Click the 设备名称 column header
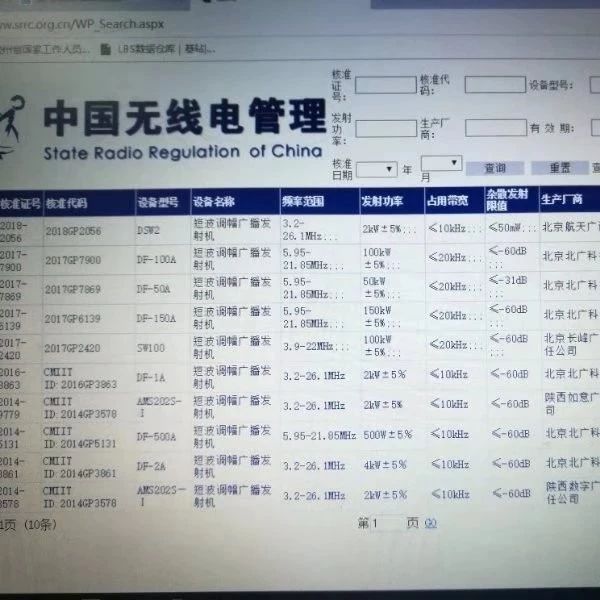 214,202
